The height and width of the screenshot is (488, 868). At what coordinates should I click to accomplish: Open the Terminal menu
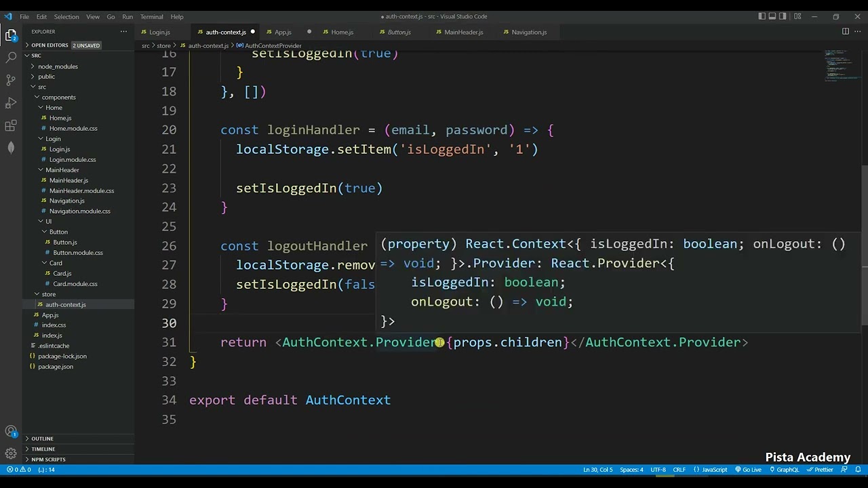151,16
